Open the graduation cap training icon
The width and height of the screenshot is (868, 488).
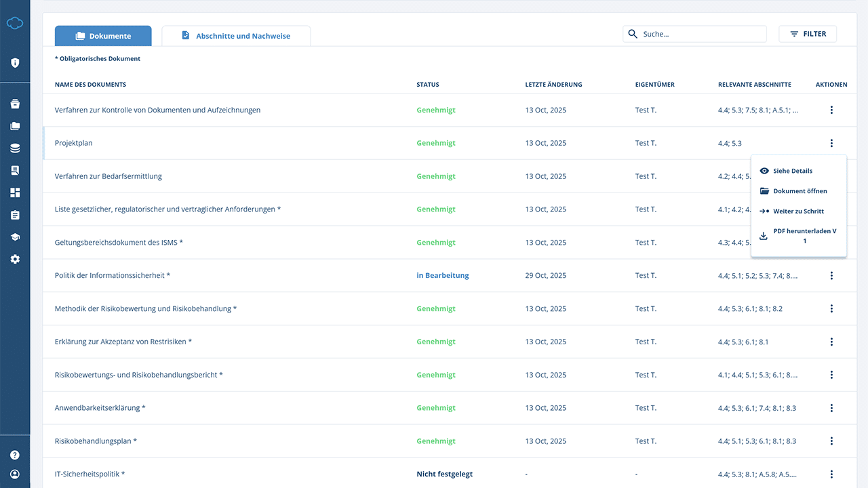(15, 237)
